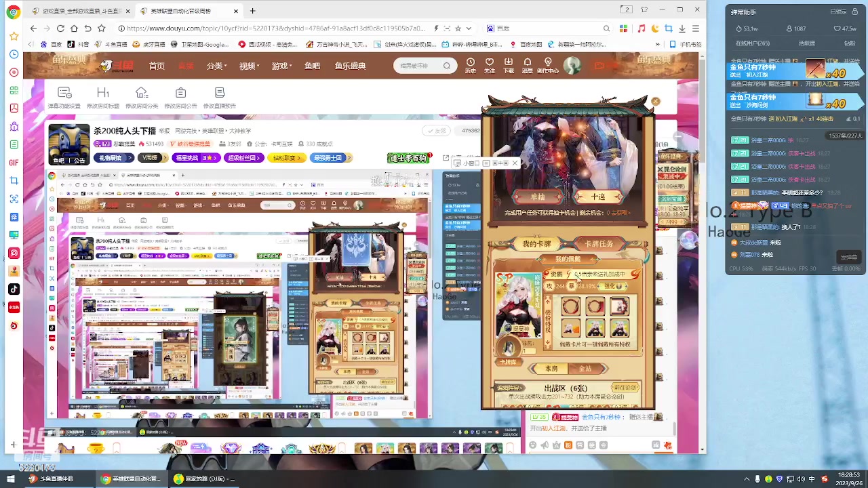868x488 pixels.
Task: Expand the bookmarks overflow chevron
Action: (658, 45)
